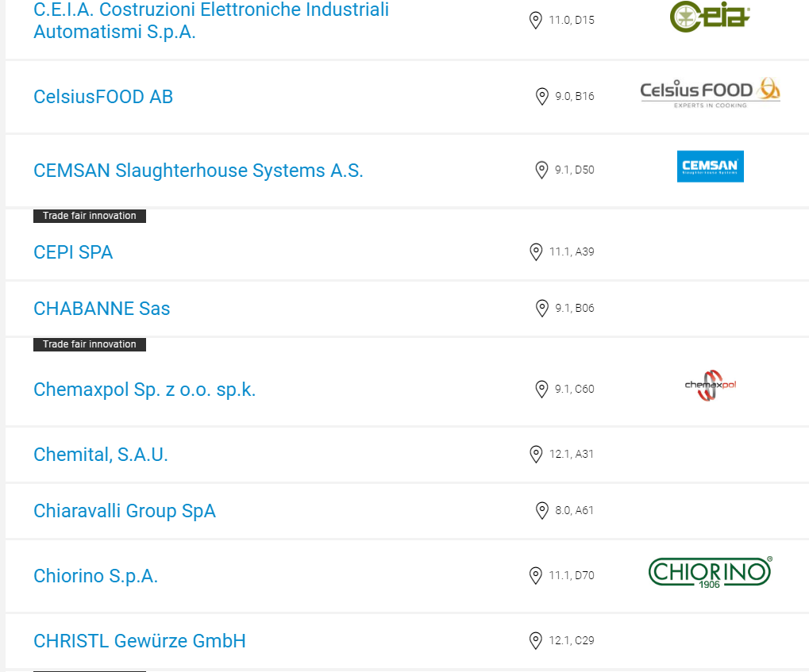
Task: Click stand location text 12.1, A31
Action: point(572,455)
